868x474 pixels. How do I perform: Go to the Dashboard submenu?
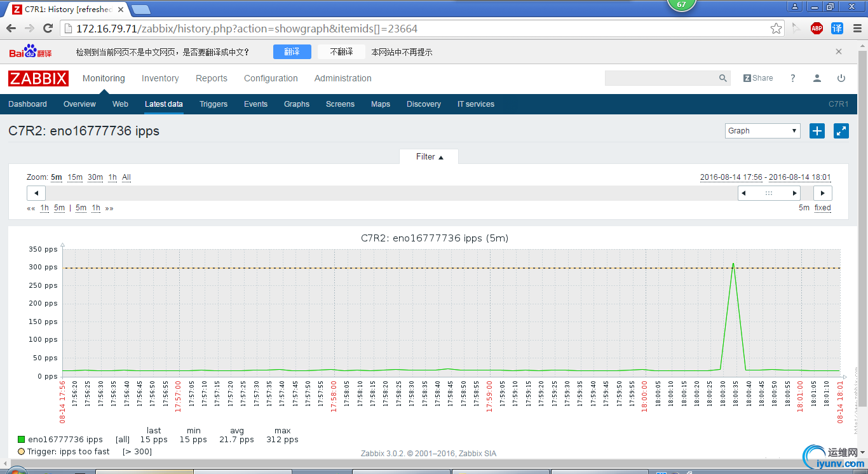(x=27, y=104)
